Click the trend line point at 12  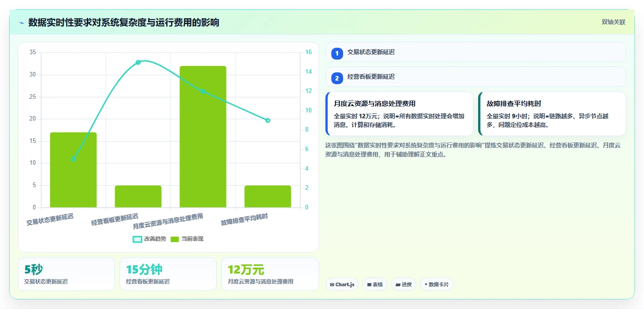click(203, 91)
